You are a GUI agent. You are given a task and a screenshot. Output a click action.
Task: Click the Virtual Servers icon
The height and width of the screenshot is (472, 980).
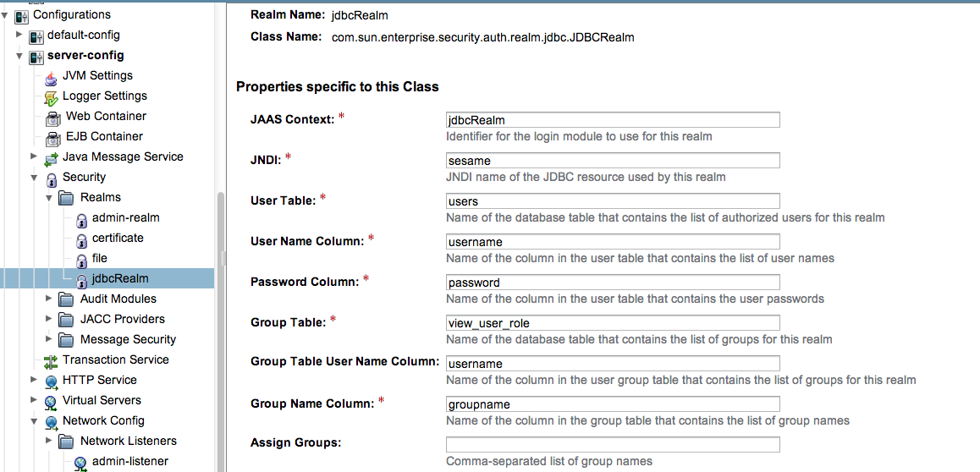click(51, 401)
